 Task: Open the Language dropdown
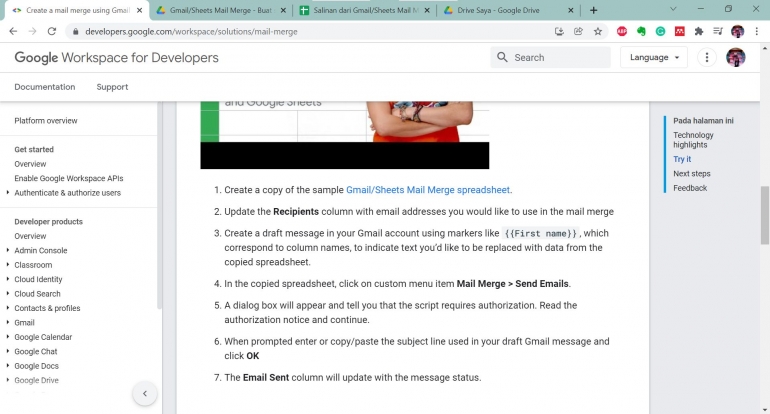click(654, 57)
